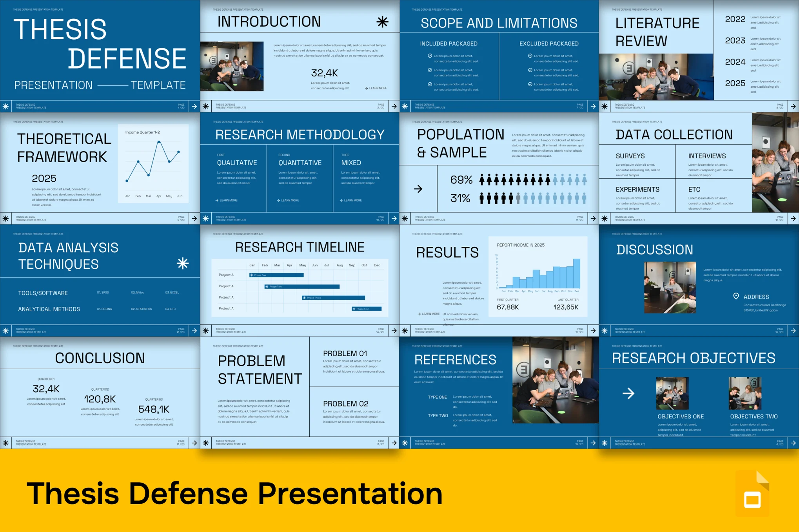Screen dimensions: 799x532
Task: Click Learn More under Qualitative column
Action: click(227, 201)
